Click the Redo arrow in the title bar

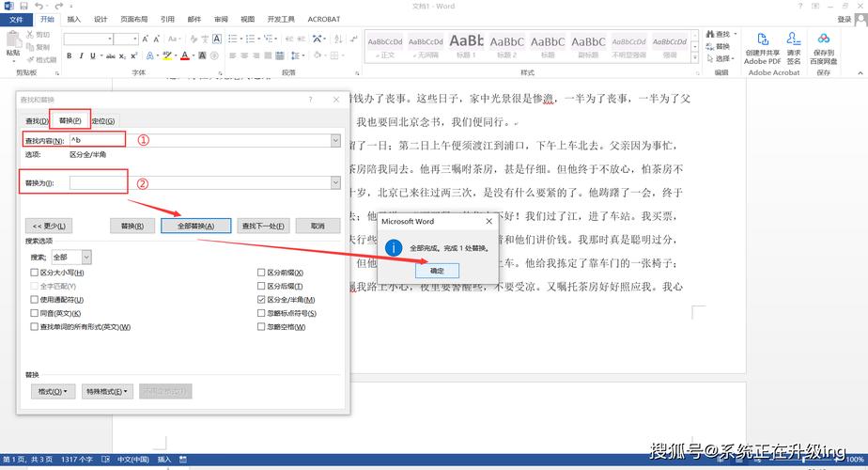58,6
